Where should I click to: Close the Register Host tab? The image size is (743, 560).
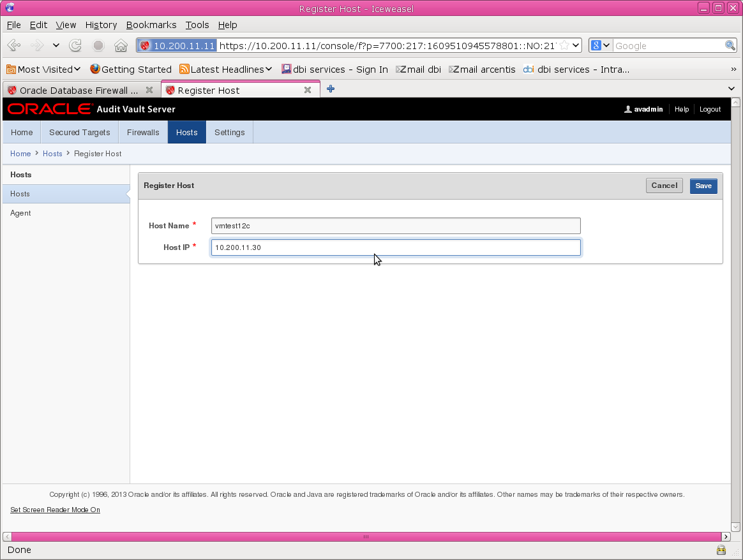[308, 90]
